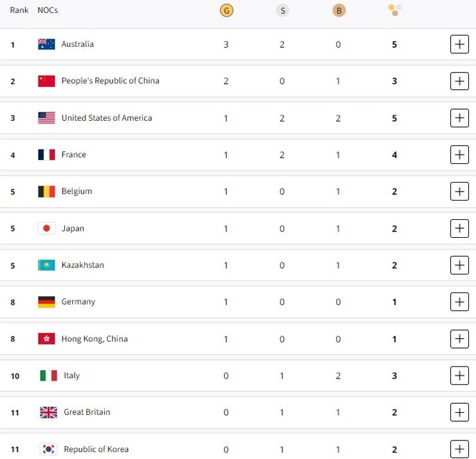Click the NOCs column header

[x=48, y=10]
